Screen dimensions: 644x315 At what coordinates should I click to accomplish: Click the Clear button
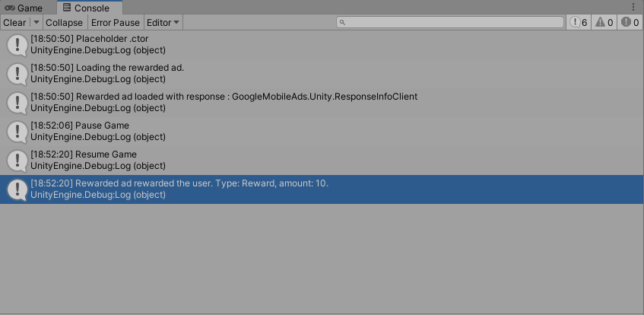[x=14, y=23]
